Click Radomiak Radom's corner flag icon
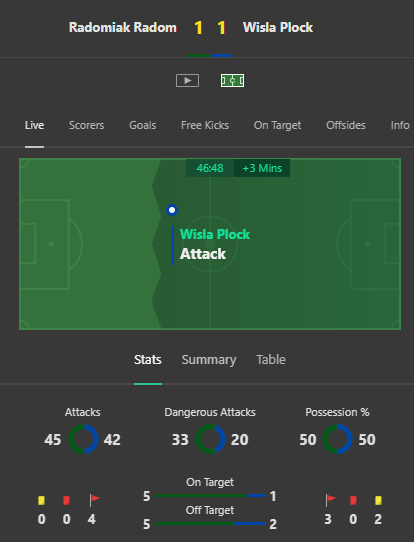Image resolution: width=414 pixels, height=542 pixels. (x=94, y=500)
